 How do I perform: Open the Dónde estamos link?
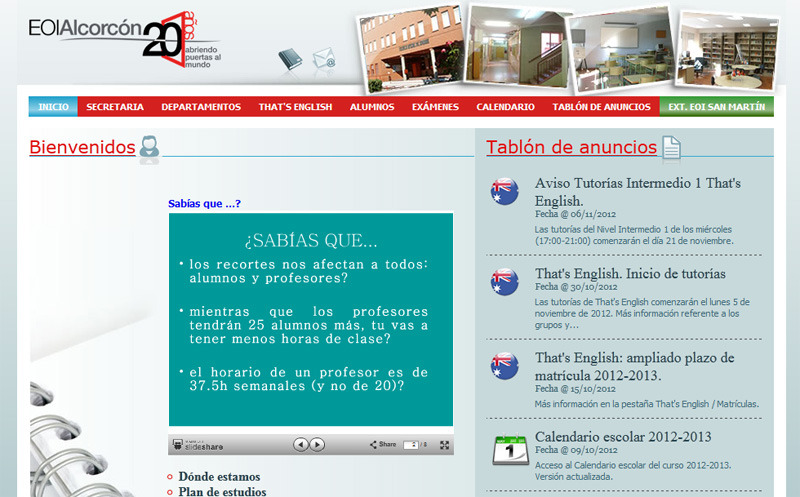[x=219, y=477]
